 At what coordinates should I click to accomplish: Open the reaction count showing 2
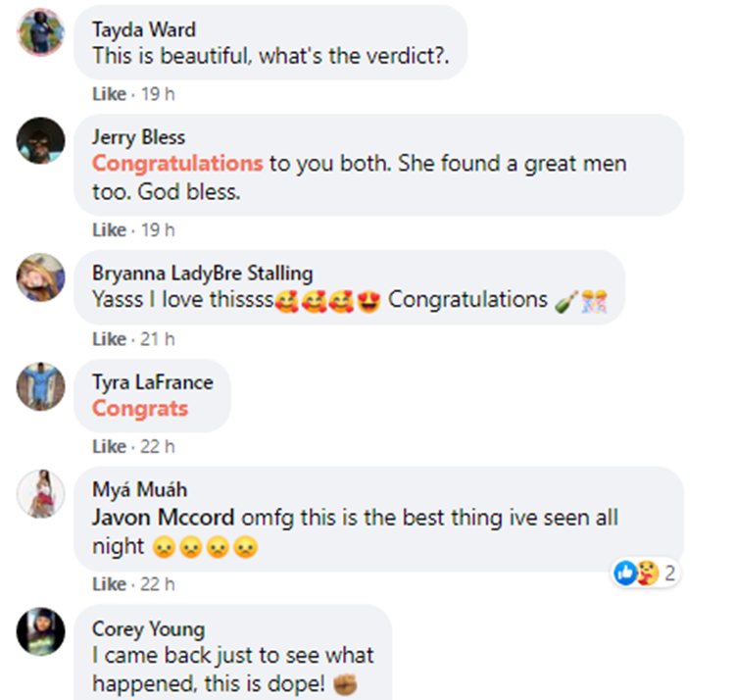[x=670, y=573]
